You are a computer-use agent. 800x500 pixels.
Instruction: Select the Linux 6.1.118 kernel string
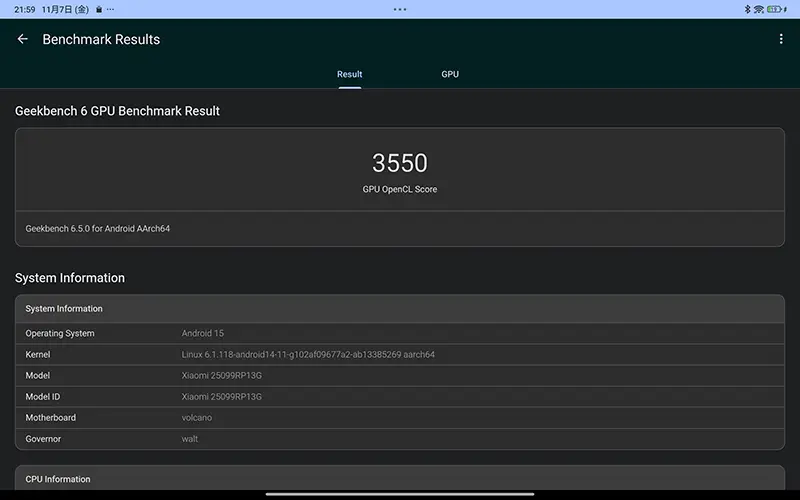(x=308, y=354)
